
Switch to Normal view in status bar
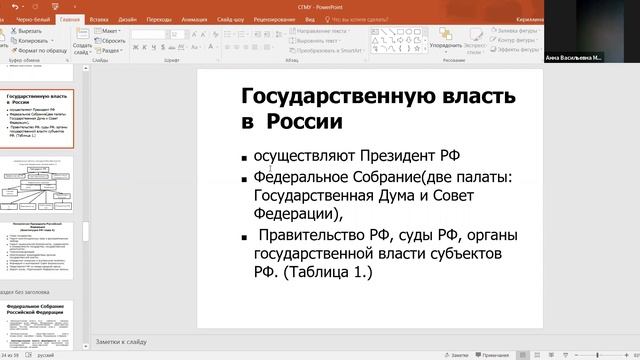coord(523,355)
